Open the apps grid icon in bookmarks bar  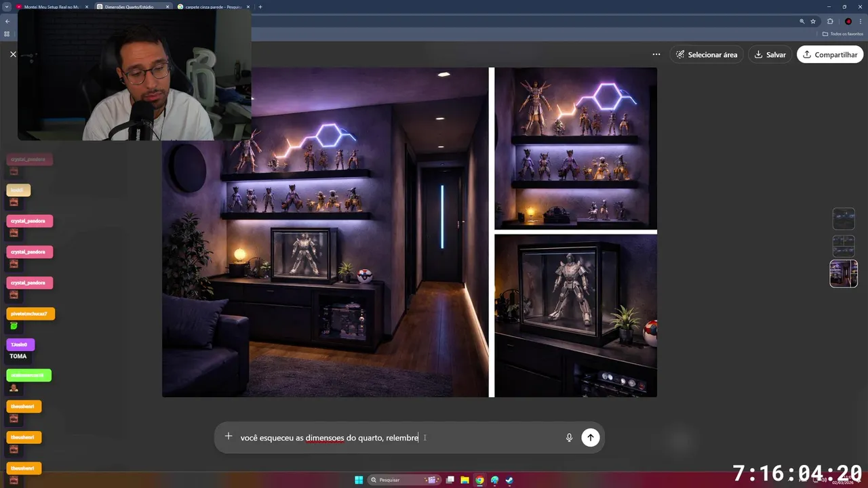coord(7,34)
